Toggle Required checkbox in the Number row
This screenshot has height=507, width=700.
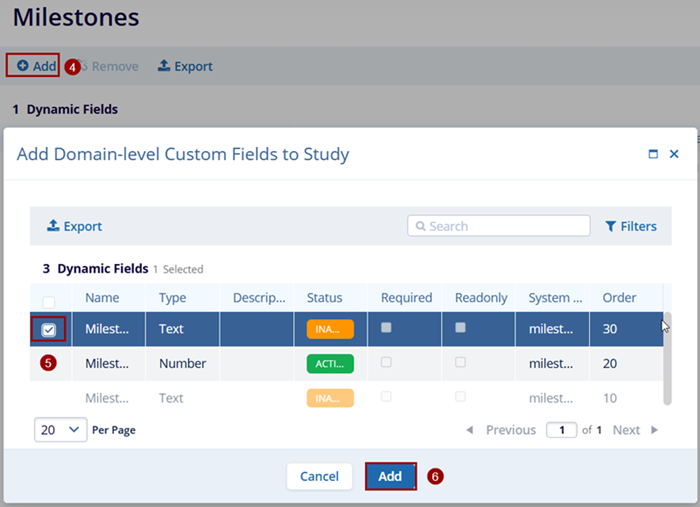[386, 363]
